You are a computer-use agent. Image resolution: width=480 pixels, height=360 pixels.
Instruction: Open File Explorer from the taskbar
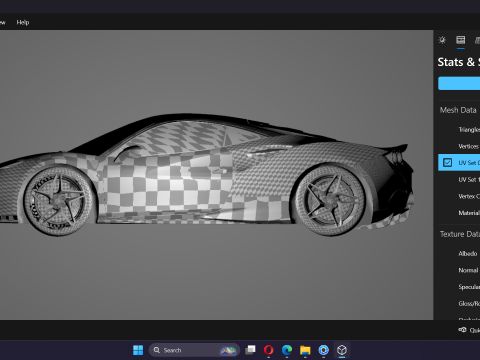tap(305, 350)
